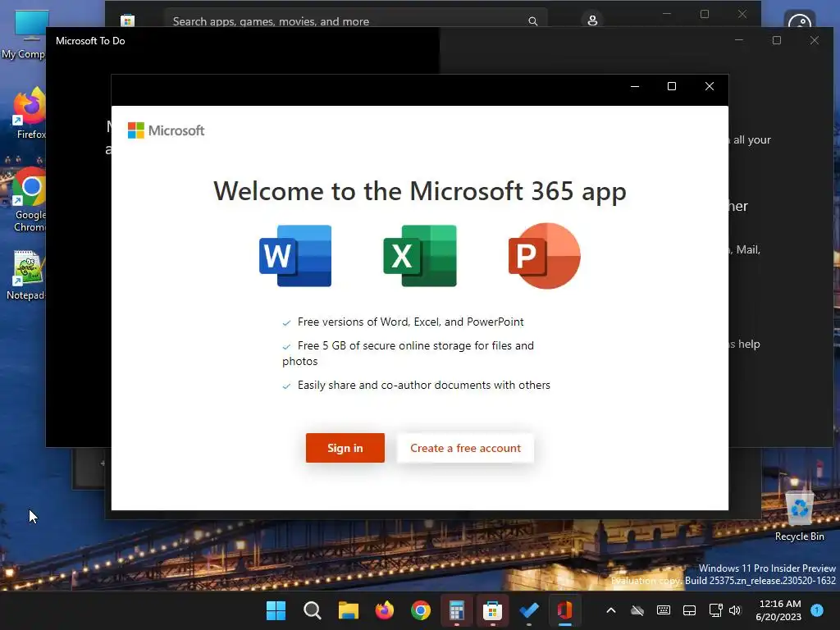840x630 pixels.
Task: Select the Google Chrome desktop shortcut
Action: [x=30, y=199]
